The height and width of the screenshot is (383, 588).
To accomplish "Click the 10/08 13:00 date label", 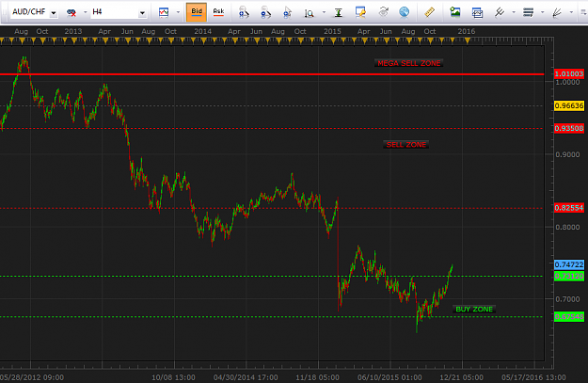I will pyautogui.click(x=173, y=377).
